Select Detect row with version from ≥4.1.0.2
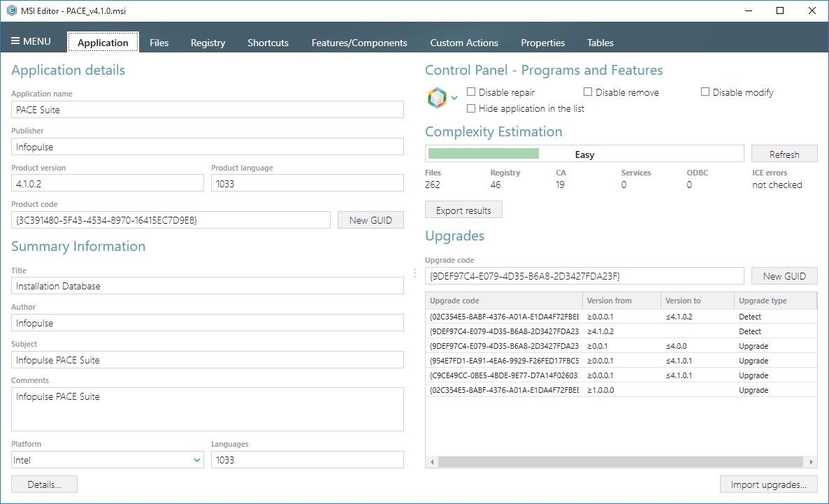The image size is (829, 504). tap(621, 331)
